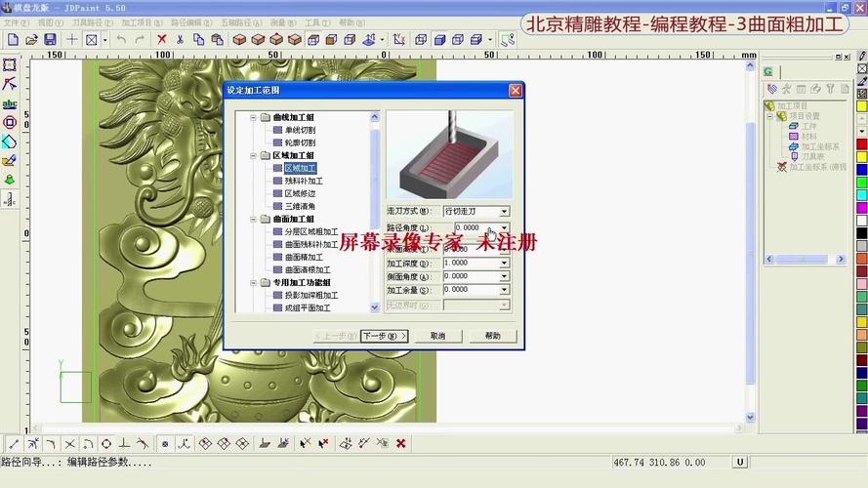
Task: Click the selection rectangle tool at top of left sidebar
Action: (10, 64)
